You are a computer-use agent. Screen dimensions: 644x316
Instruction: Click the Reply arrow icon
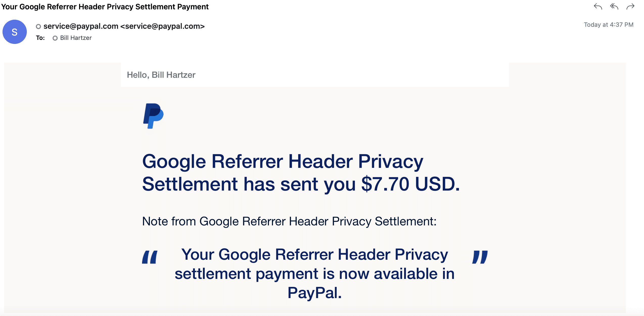click(x=598, y=7)
